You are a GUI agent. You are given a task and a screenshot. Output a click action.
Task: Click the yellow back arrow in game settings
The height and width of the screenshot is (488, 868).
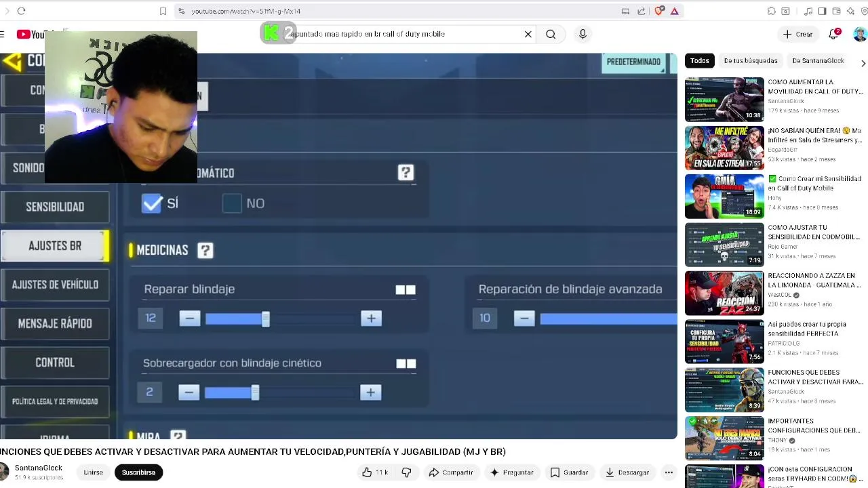coord(11,62)
